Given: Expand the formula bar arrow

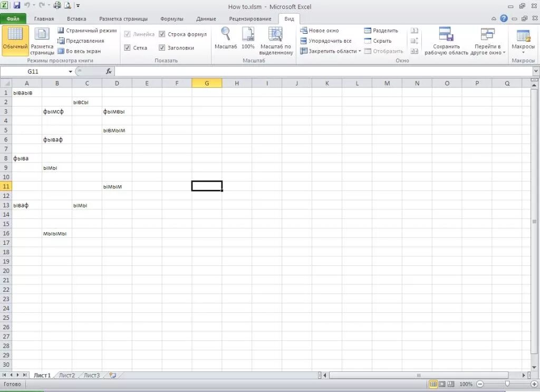Looking at the screenshot, I should click(x=536, y=71).
